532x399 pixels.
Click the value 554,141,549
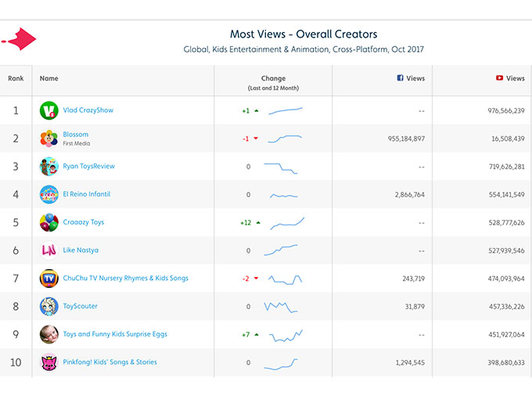(x=506, y=195)
